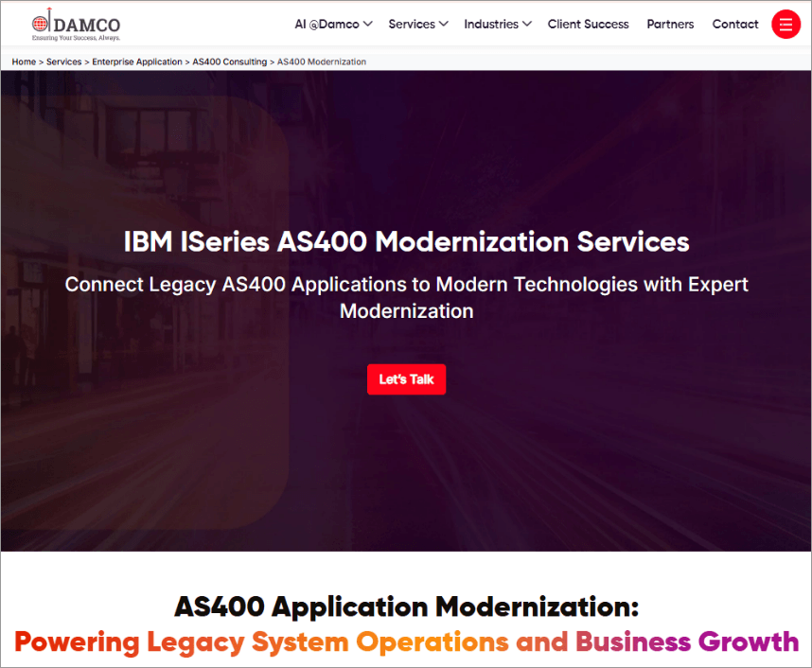Click Powering Legacy System Operations gradient text

pyautogui.click(x=407, y=642)
